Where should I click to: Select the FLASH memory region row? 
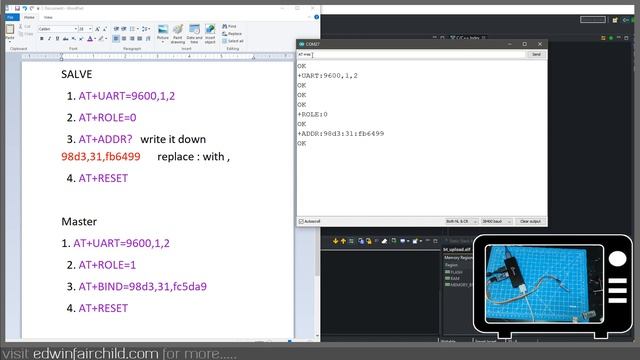[x=454, y=272]
